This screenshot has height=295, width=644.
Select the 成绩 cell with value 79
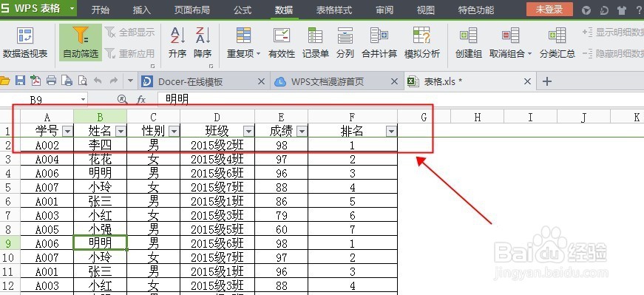coord(282,215)
